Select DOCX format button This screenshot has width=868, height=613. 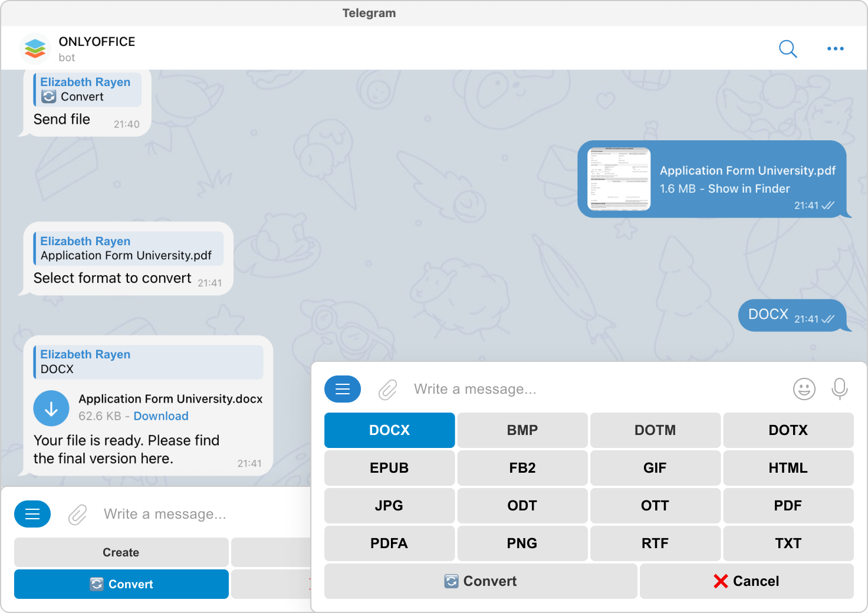(x=389, y=430)
